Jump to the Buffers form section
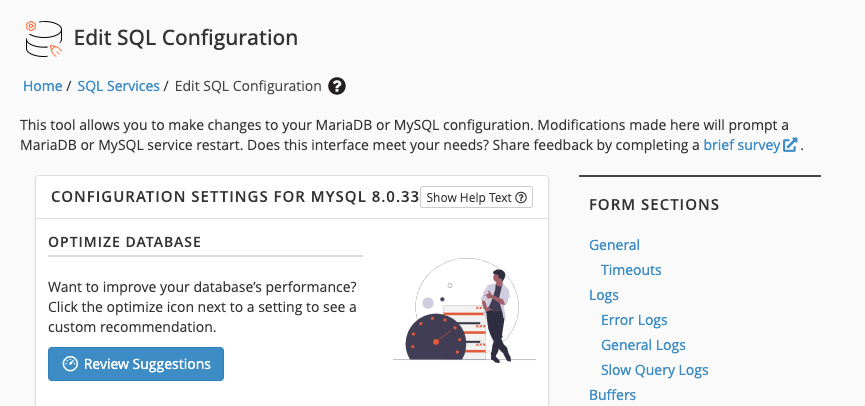This screenshot has height=406, width=865. (612, 395)
